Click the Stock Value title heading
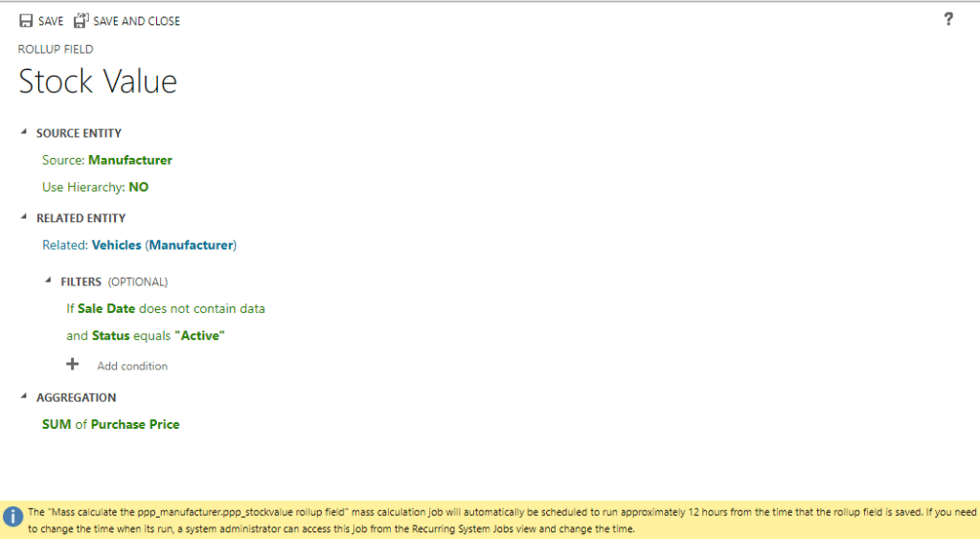Viewport: 980px width, 539px height. pyautogui.click(x=98, y=82)
